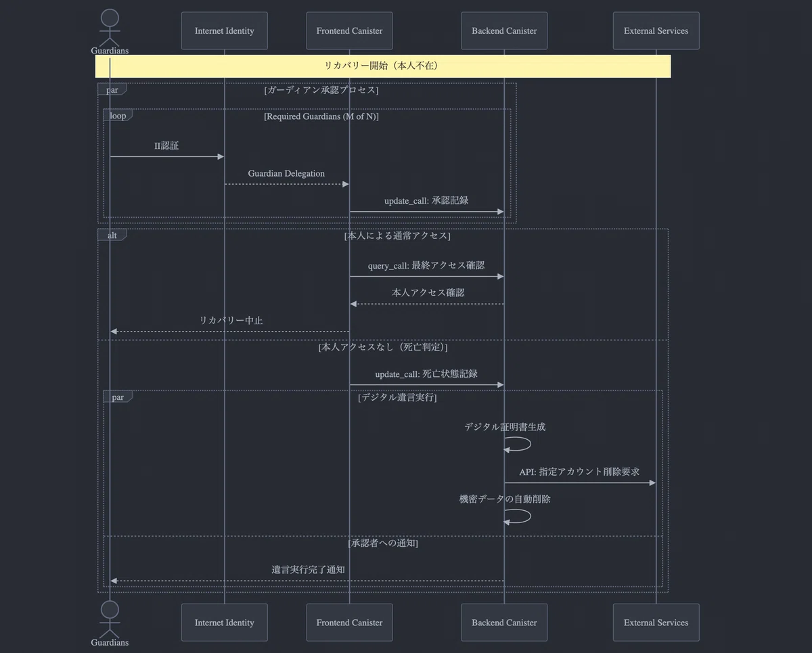Click the デジタル証明書生成 self-loop arrow
The image size is (812, 653).
[x=518, y=444]
